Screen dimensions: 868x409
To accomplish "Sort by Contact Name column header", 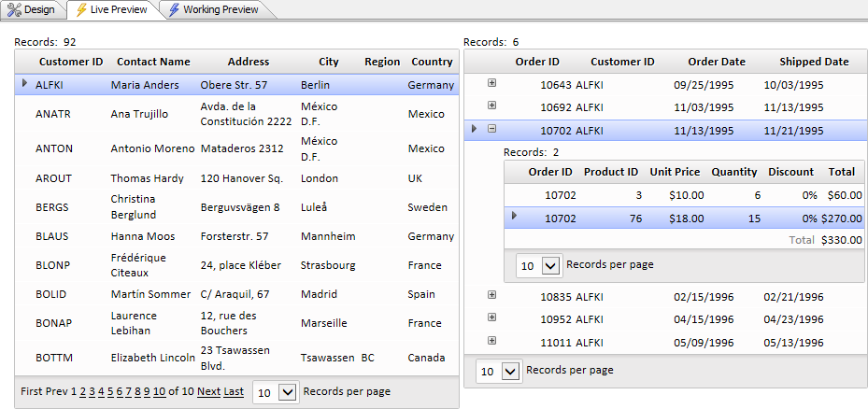I will [153, 62].
